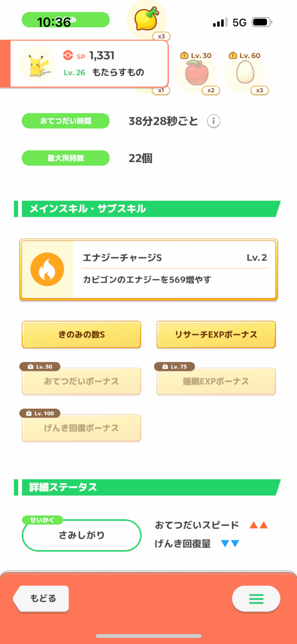
Task: Tap the red up arrows for おてつだいスピード
Action: 259,525
